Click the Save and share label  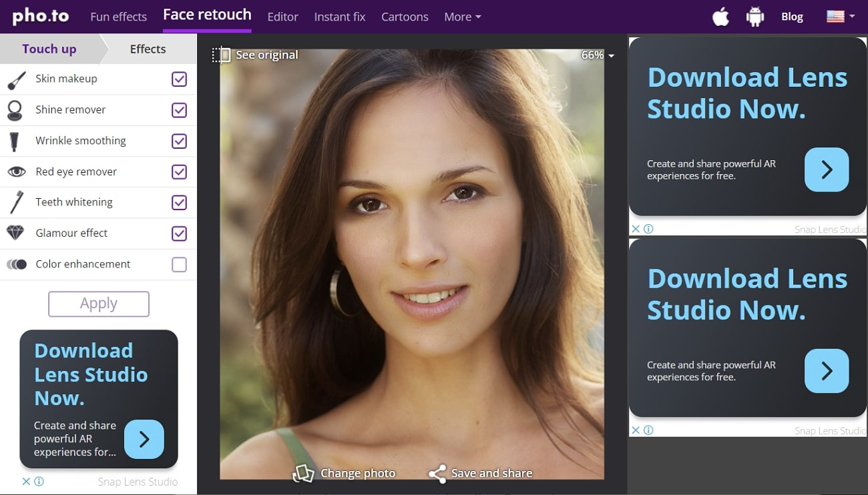492,473
